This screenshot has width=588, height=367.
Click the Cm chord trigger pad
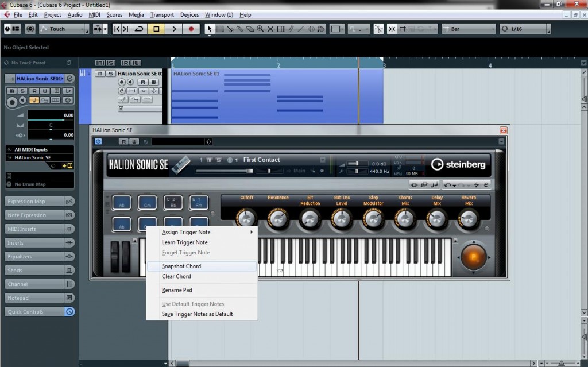[x=147, y=203]
